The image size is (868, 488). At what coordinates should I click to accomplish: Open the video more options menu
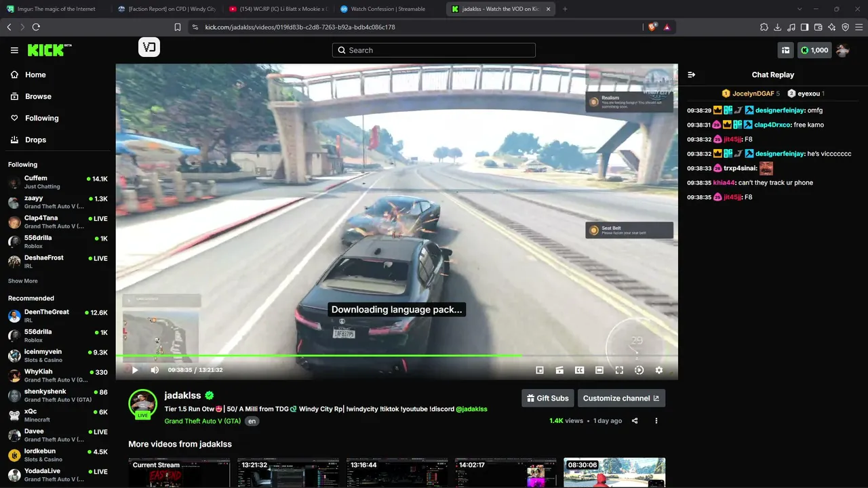click(656, 421)
